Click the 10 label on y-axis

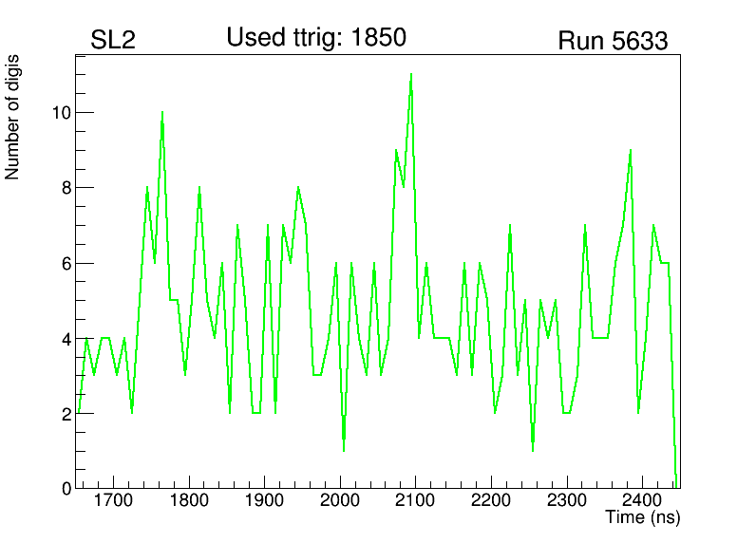pyautogui.click(x=59, y=113)
